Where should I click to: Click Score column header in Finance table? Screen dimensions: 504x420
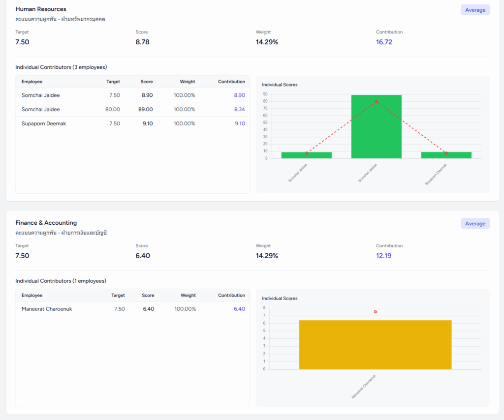tap(148, 296)
